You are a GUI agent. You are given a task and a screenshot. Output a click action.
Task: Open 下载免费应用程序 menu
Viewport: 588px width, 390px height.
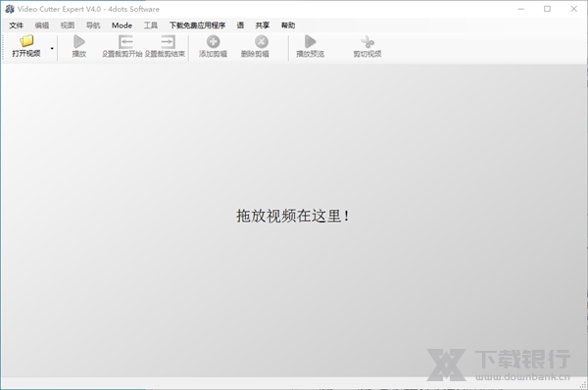pyautogui.click(x=198, y=25)
